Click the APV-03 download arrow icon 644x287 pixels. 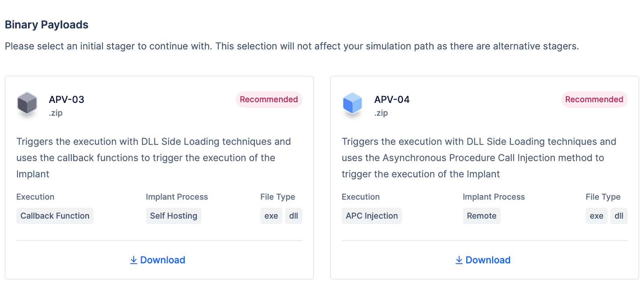click(x=134, y=260)
